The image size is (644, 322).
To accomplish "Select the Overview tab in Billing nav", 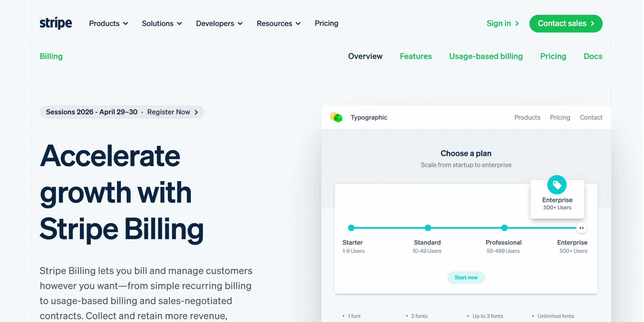I will [365, 56].
